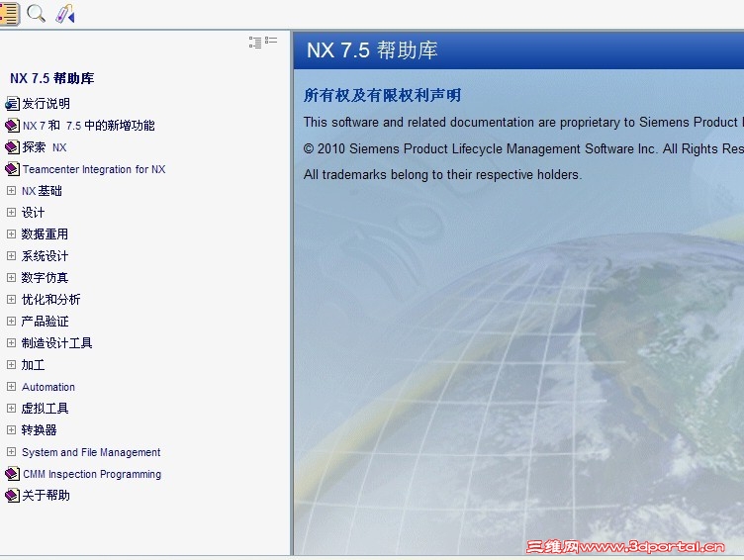Expand the 数字仿真 tree node
Viewport: 744px width, 560px height.
coord(12,277)
